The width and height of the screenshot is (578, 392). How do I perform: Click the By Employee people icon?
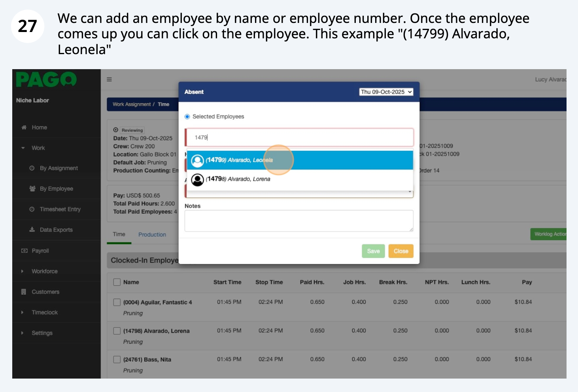32,188
